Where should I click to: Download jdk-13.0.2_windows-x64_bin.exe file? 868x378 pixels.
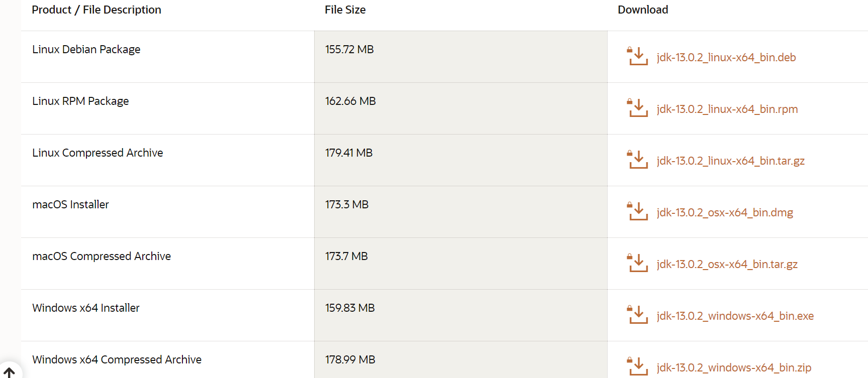735,316
